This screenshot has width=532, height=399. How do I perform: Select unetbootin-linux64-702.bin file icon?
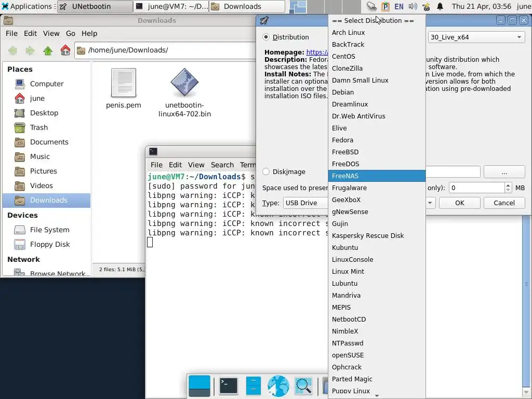pos(184,82)
